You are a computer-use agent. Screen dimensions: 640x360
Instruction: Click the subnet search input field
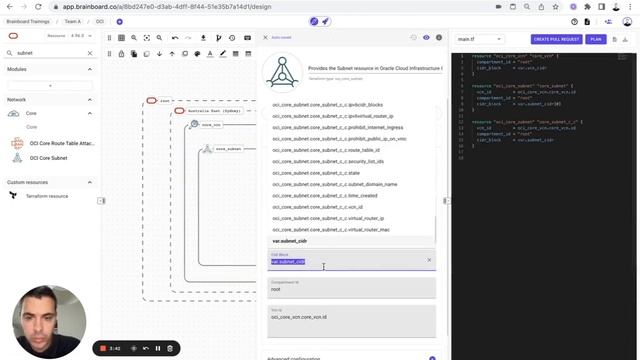(50, 53)
